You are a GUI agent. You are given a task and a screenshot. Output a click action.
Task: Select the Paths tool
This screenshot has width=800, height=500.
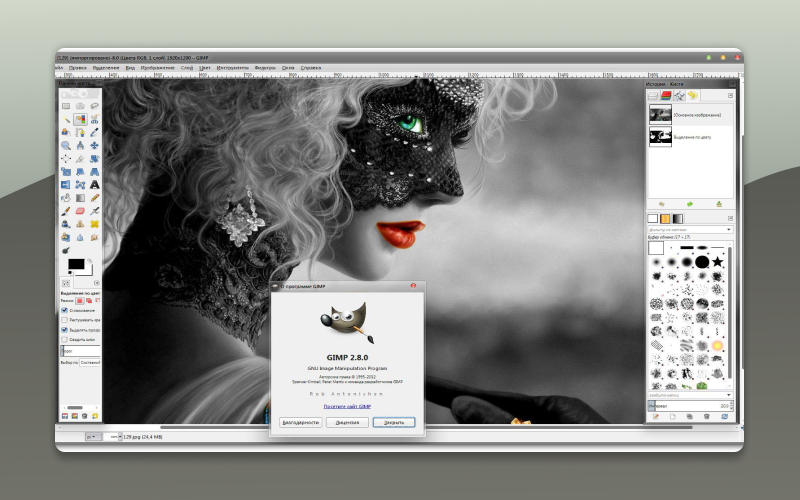[x=80, y=132]
